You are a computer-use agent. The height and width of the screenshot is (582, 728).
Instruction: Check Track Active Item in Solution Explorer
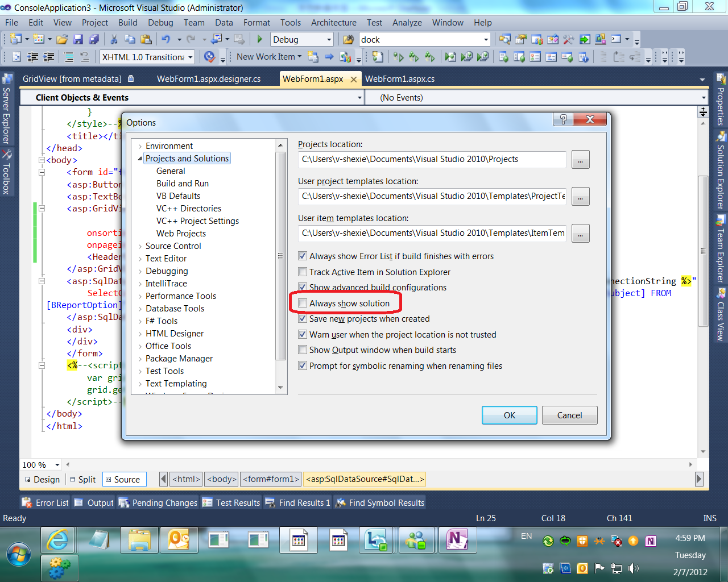point(303,272)
